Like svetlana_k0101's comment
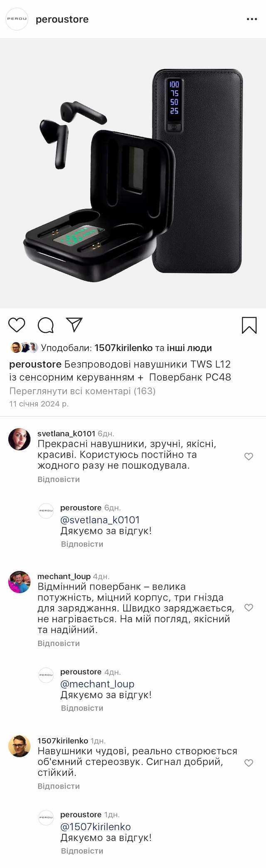Image resolution: width=266 pixels, height=868 pixels. [x=249, y=457]
